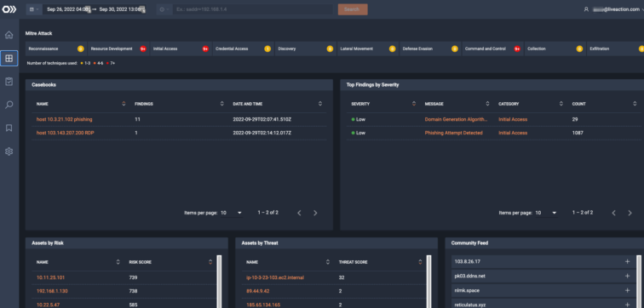Screen dimensions: 644x308
Task: Sort Casebooks by Name column
Action: 124,104
